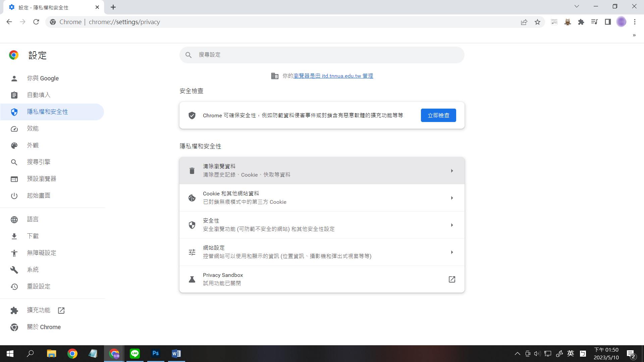Open 語言 sidebar item
644x362 pixels.
52,220
